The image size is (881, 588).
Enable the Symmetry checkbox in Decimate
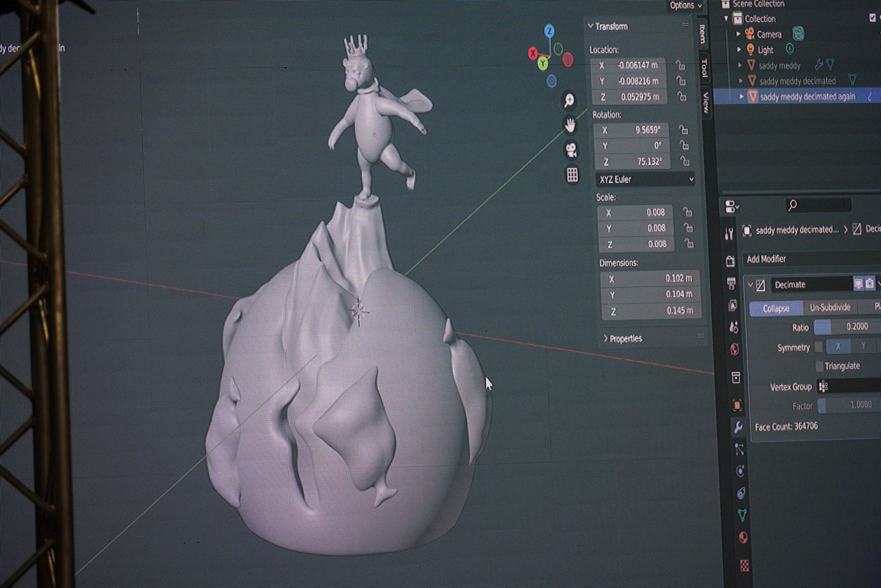pyautogui.click(x=819, y=347)
